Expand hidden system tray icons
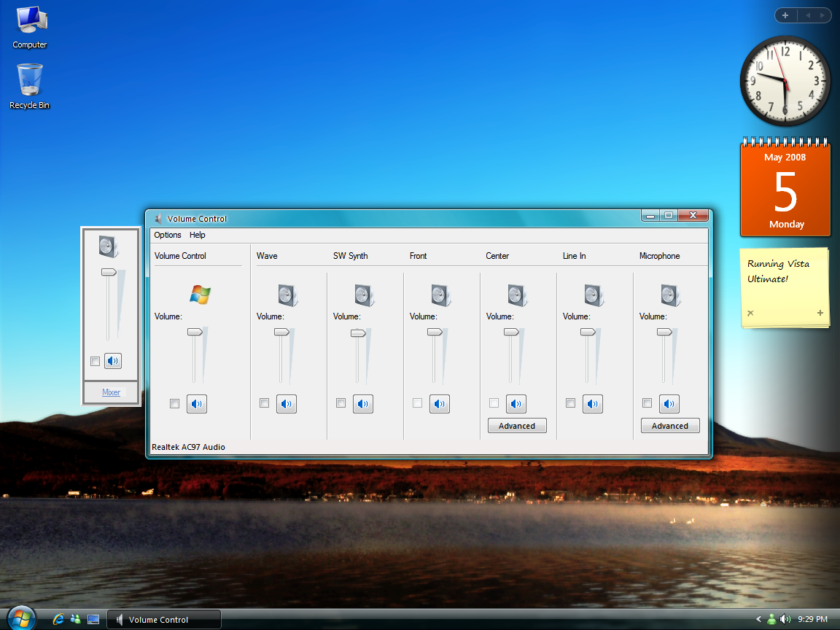Image resolution: width=840 pixels, height=630 pixels. point(758,619)
